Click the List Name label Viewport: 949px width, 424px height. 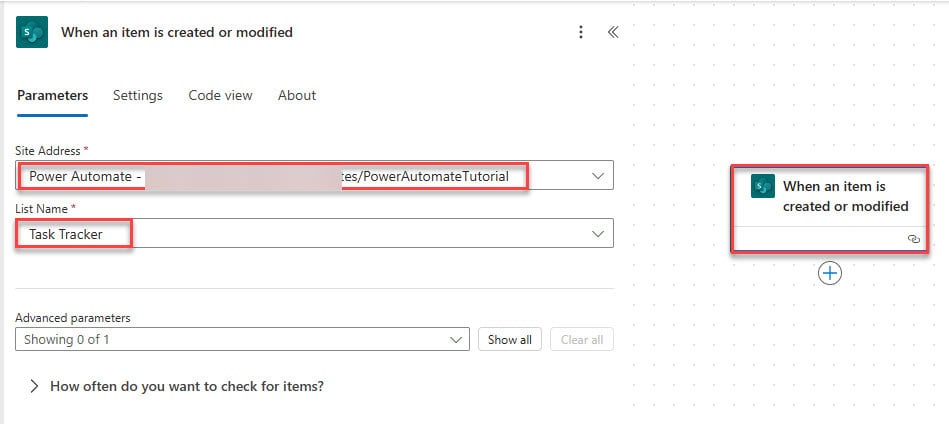(x=42, y=208)
